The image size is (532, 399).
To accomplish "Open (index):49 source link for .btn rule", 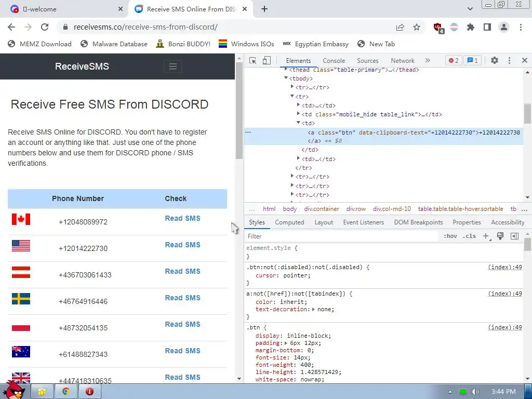I will click(505, 327).
